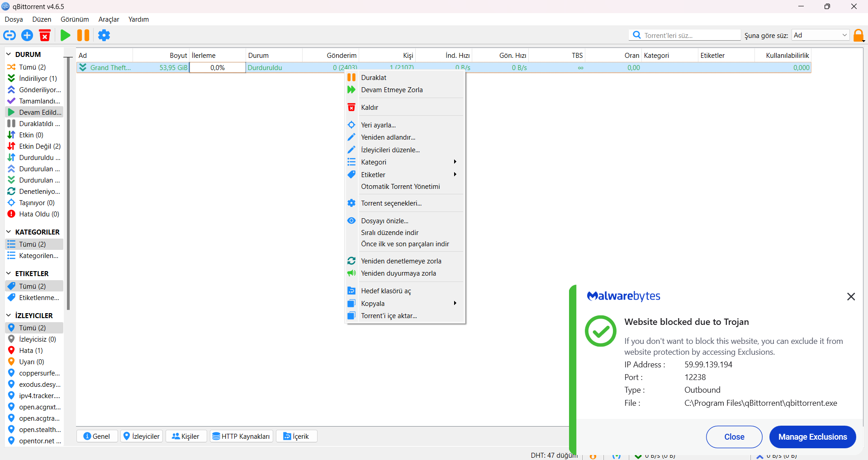Toggle Sıralı düzende indir option
Image resolution: width=868 pixels, height=460 pixels.
coord(405,232)
